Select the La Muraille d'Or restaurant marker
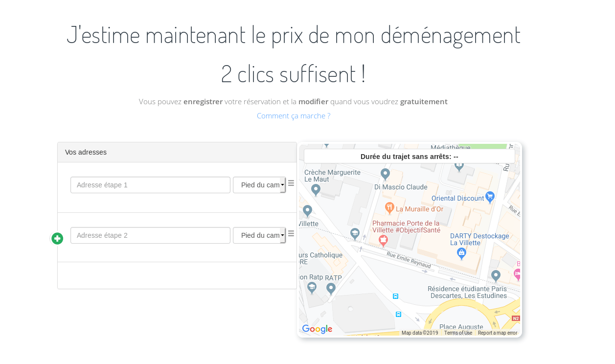This screenshot has width=615, height=364. pyautogui.click(x=389, y=207)
